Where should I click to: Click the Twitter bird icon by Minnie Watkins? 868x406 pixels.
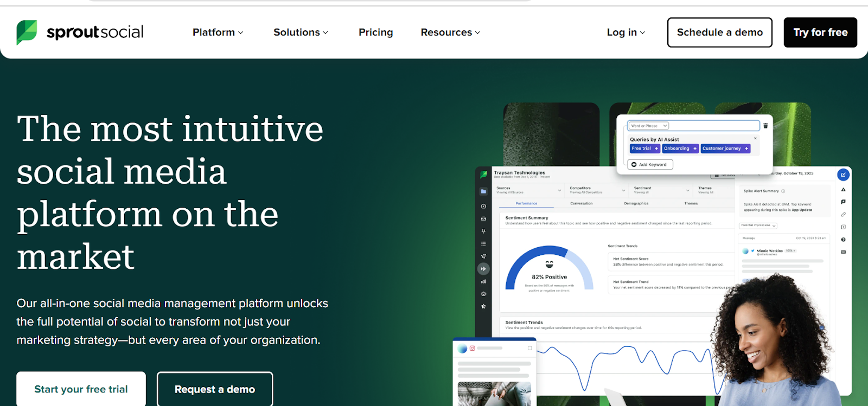pyautogui.click(x=752, y=251)
